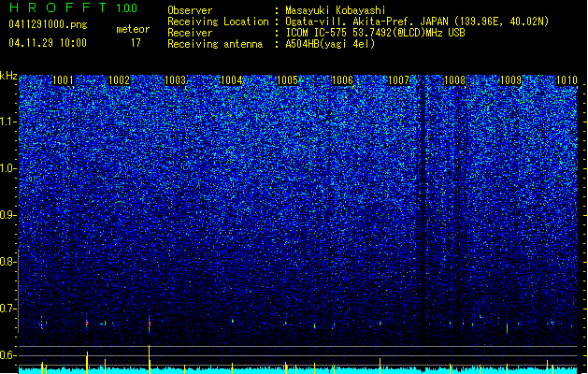Screen dimensions: 588x374
Task: Click the 1009 time marker
Action: click(510, 80)
